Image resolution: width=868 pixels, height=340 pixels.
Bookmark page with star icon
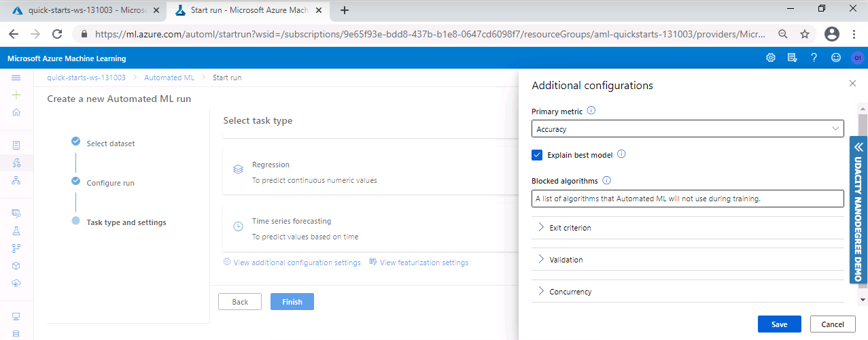click(805, 34)
